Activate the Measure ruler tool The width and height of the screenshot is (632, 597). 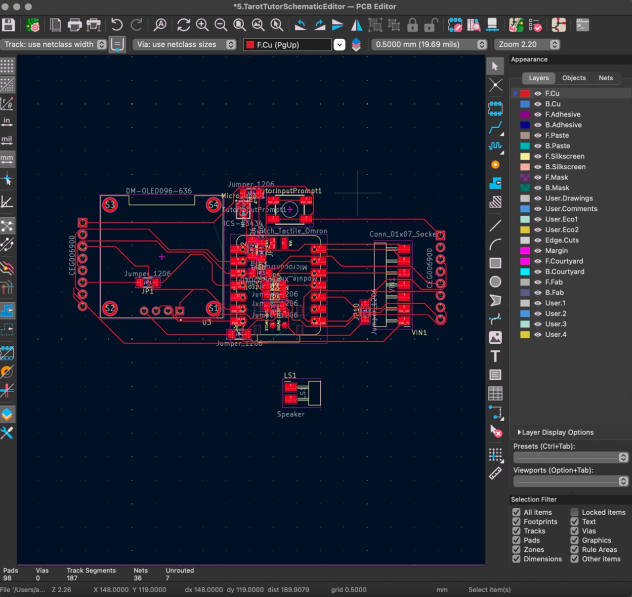click(x=495, y=471)
